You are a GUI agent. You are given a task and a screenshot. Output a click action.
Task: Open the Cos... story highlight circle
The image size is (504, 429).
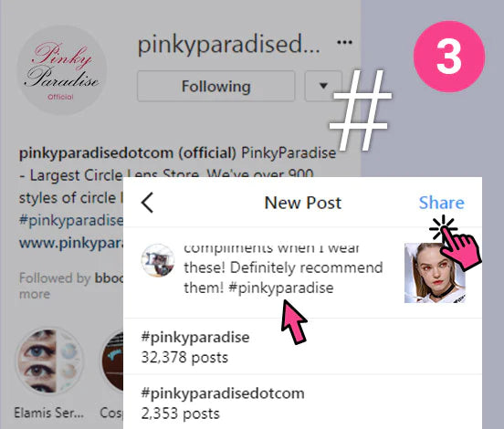[x=112, y=361]
